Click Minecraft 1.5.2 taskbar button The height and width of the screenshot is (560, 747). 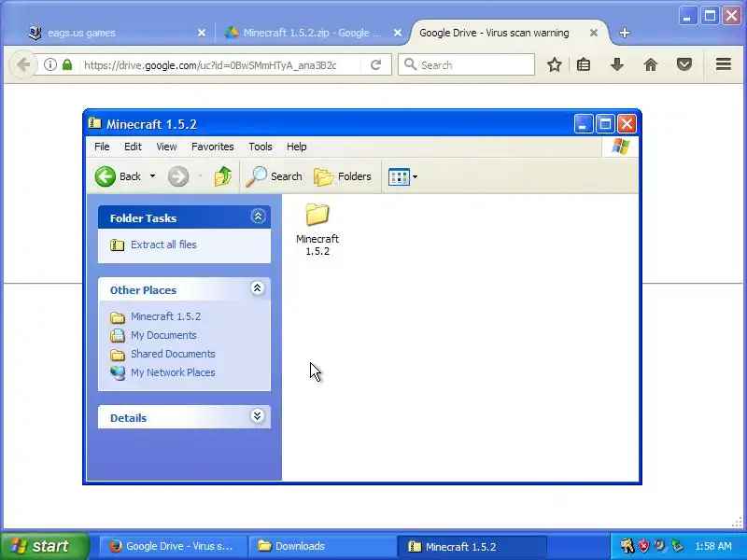pyautogui.click(x=472, y=546)
